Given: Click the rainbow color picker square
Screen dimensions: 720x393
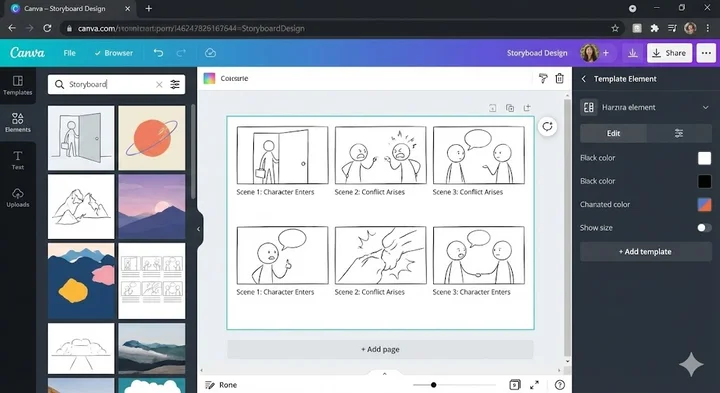Looking at the screenshot, I should (x=209, y=79).
